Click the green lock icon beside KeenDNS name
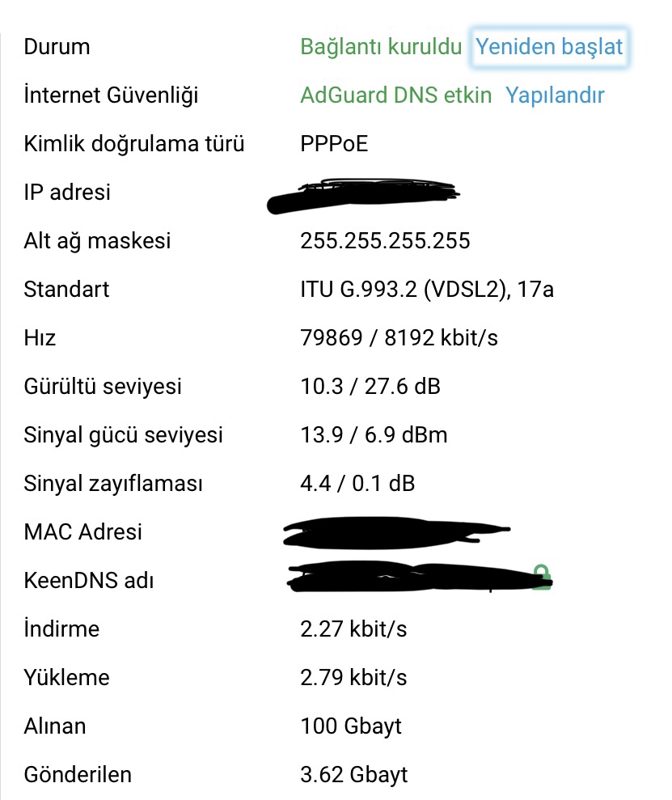 [542, 577]
